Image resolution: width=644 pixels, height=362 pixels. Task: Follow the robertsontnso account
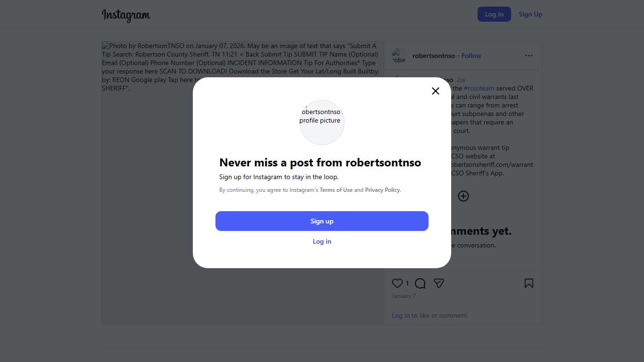[471, 56]
